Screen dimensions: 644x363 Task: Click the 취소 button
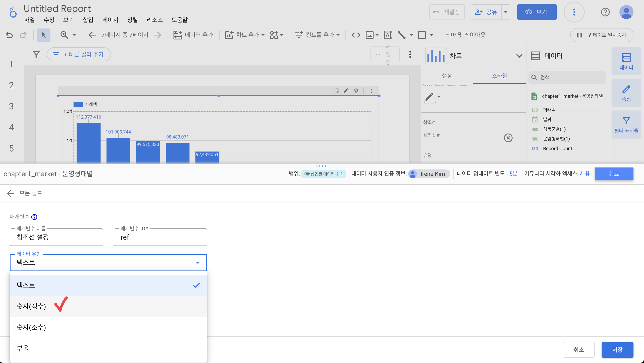578,349
